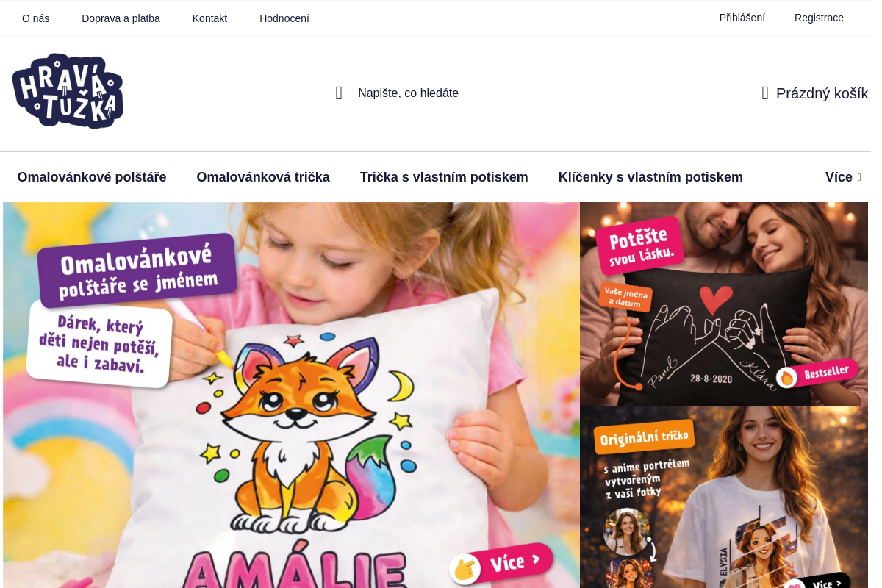Open the Potěšte svou lásku banner

click(x=724, y=304)
